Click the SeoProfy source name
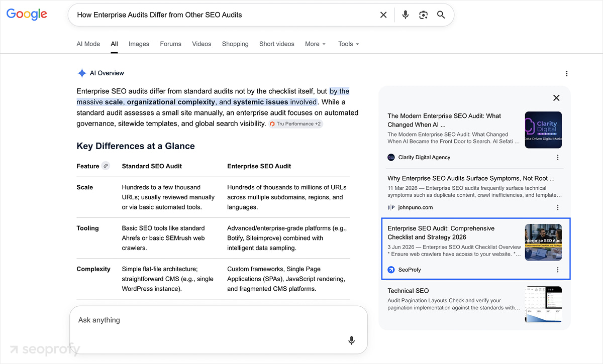 [x=410, y=270]
